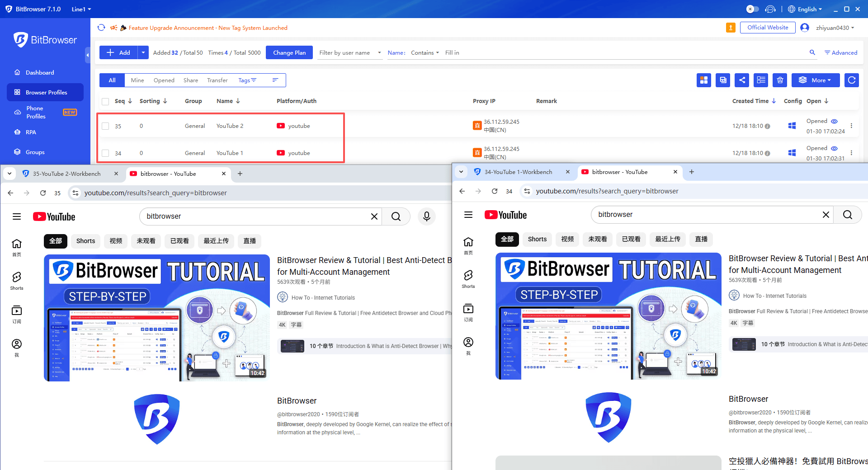The height and width of the screenshot is (470, 868).
Task: Click the share profiles icon
Action: (x=742, y=80)
